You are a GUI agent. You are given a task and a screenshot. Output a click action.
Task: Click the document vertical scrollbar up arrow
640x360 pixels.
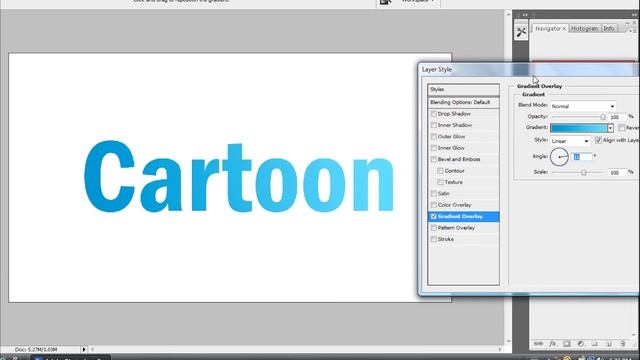508,15
